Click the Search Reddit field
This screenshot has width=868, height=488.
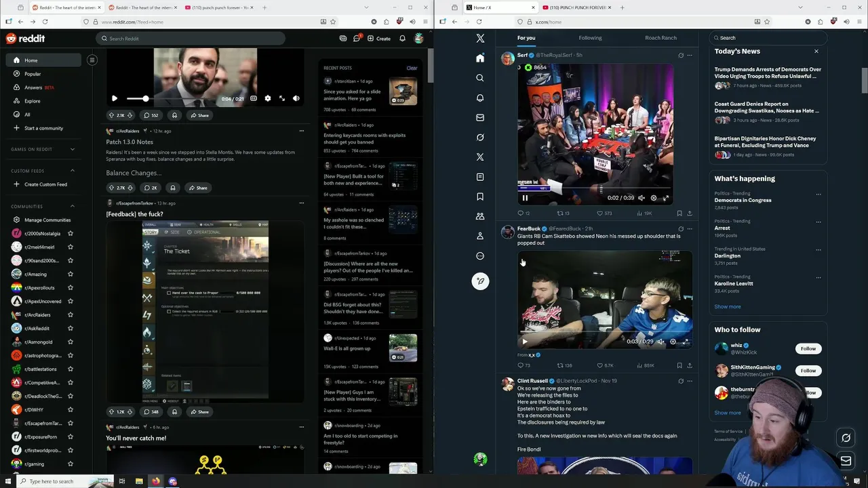[x=191, y=39]
